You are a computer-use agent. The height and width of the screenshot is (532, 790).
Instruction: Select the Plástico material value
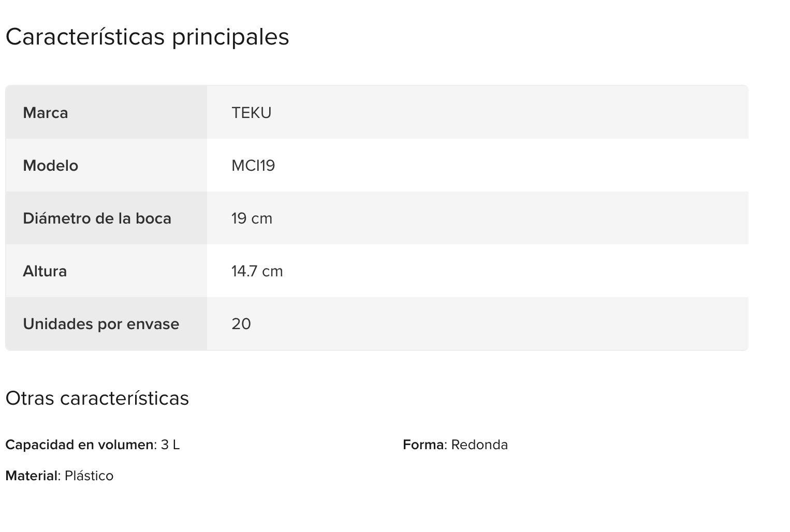89,476
